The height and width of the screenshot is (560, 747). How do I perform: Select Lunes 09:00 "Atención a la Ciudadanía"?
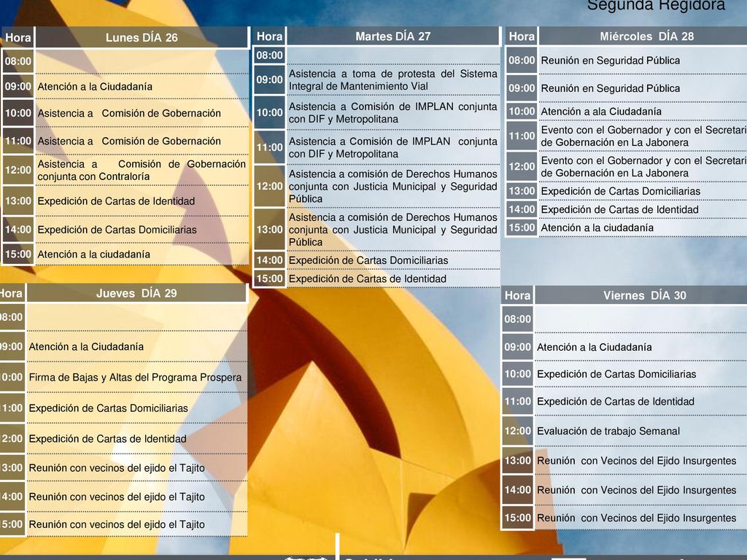[142, 87]
